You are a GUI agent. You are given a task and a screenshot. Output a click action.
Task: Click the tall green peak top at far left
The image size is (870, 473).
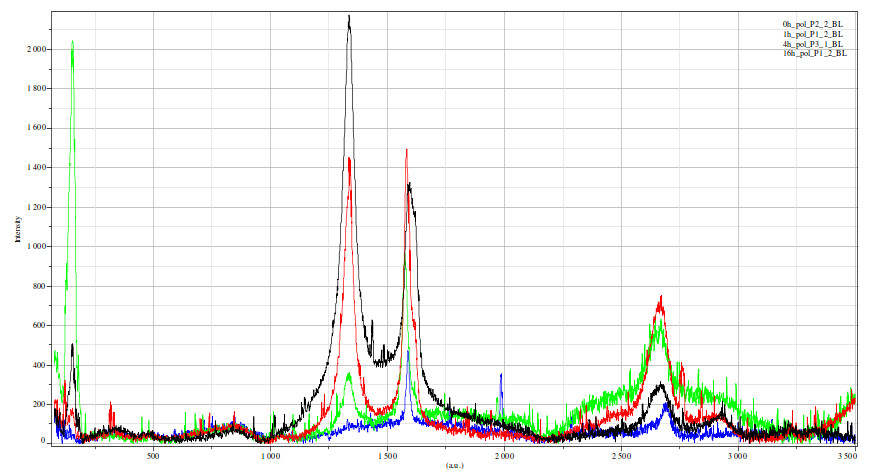73,42
